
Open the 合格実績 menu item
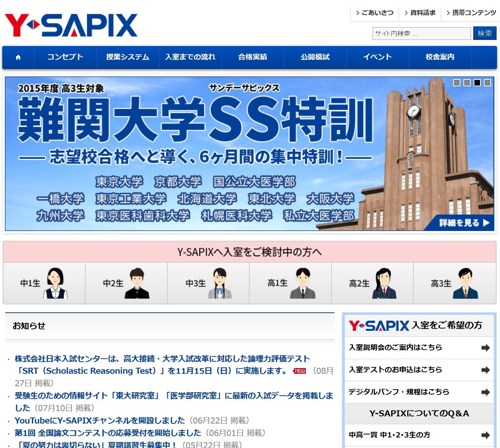tap(253, 57)
